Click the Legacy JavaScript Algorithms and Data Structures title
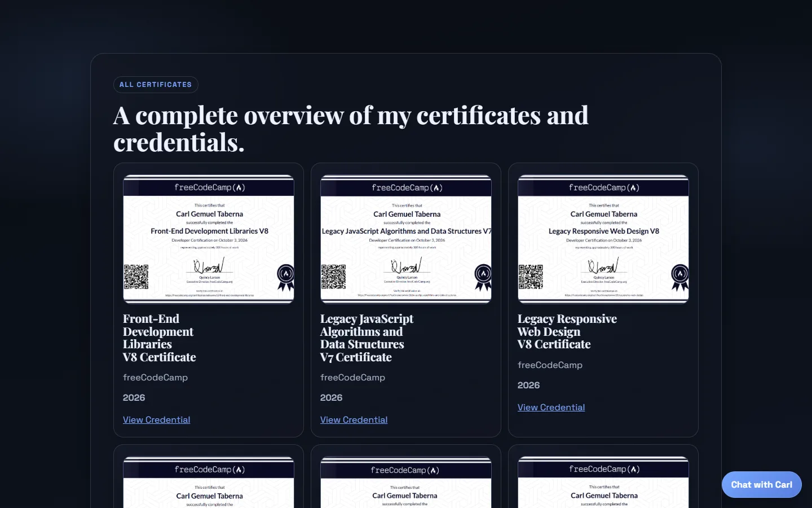Screen dimensions: 812x508 367,338
